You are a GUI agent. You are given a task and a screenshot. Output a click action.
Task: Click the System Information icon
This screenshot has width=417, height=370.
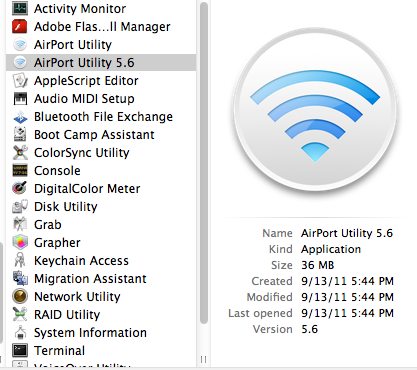21,332
